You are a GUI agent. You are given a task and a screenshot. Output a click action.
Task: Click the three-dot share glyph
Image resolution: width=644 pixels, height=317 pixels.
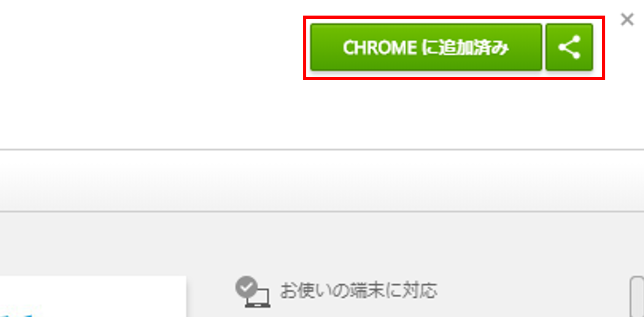(x=569, y=47)
